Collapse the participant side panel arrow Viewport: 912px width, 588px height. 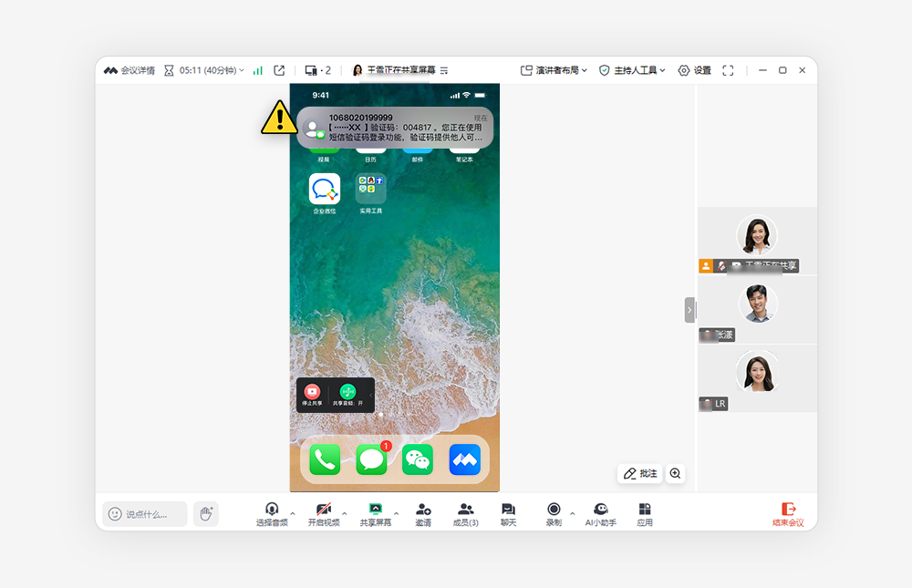[689, 310]
